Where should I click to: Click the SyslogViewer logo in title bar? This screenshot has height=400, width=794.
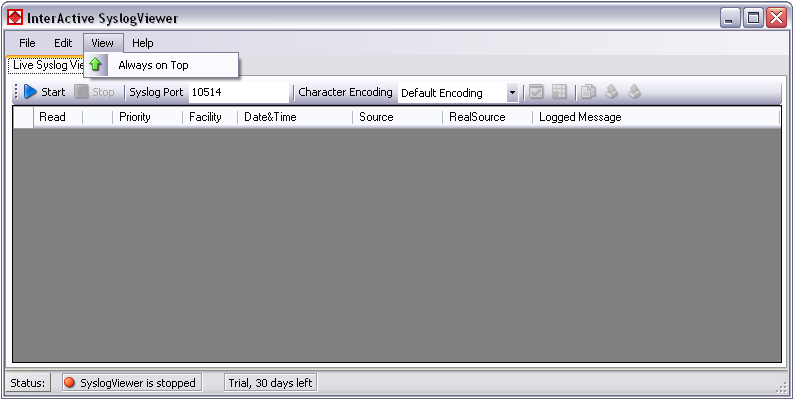(15, 17)
